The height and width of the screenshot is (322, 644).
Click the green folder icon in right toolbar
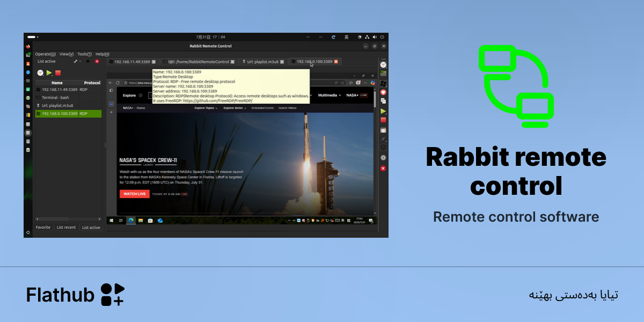pos(383,73)
